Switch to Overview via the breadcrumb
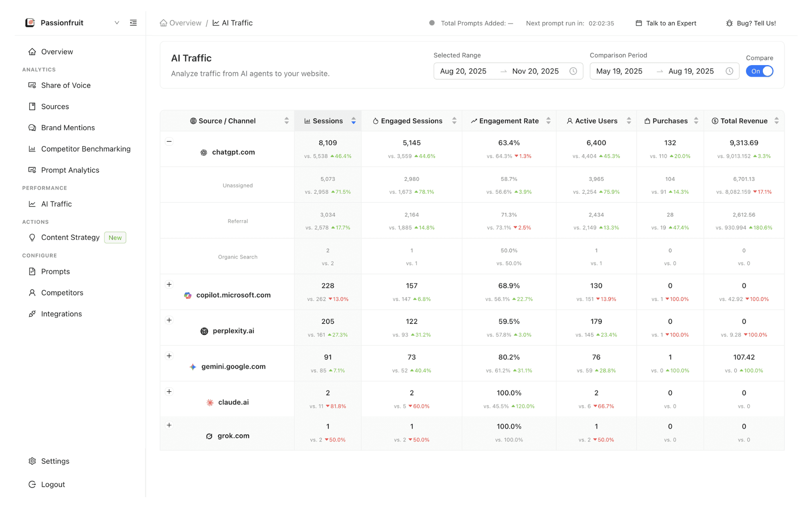Viewport: 812px width, 508px height. tap(185, 23)
